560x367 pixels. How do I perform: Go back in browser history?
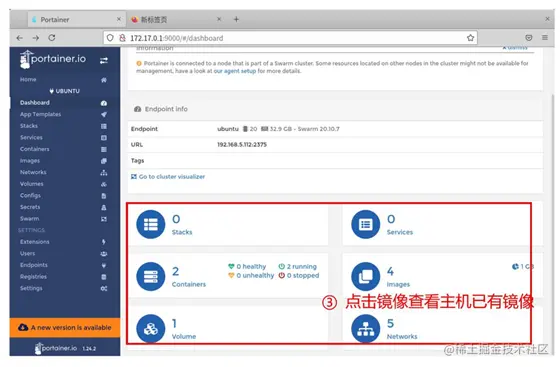(20, 38)
